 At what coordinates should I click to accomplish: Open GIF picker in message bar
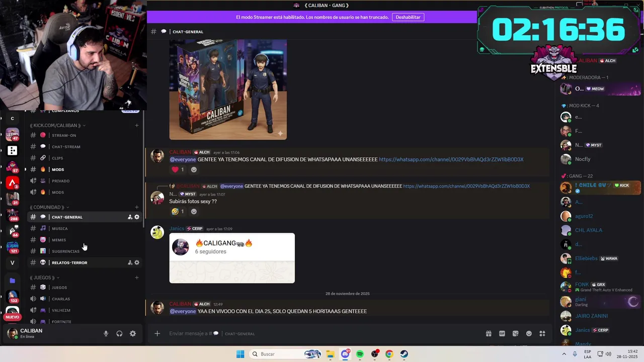[x=502, y=333]
